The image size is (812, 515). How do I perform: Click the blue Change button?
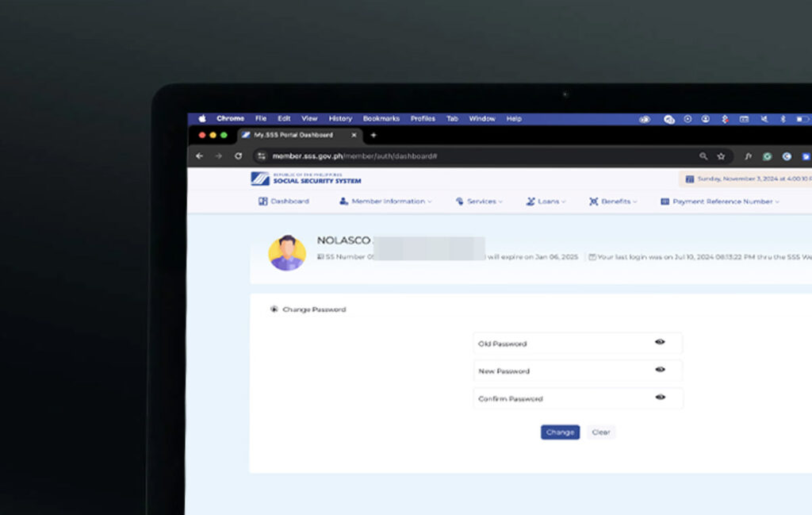click(x=560, y=432)
